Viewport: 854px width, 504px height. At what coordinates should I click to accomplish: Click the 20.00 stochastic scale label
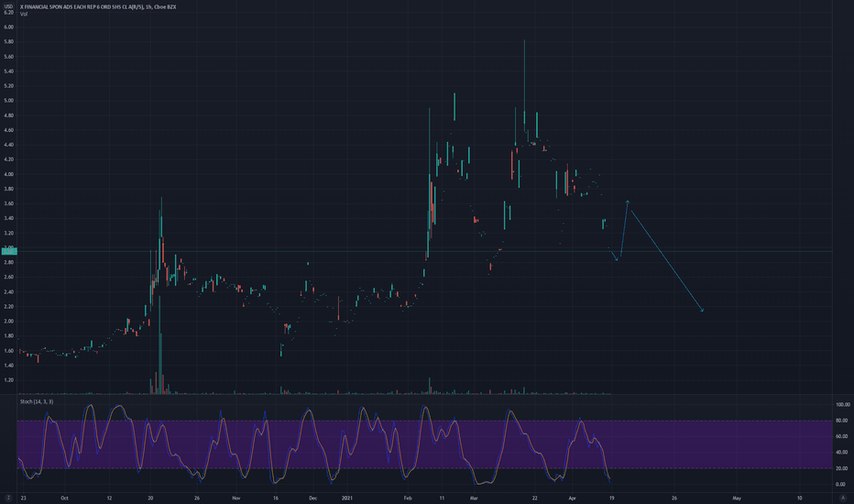click(x=841, y=468)
